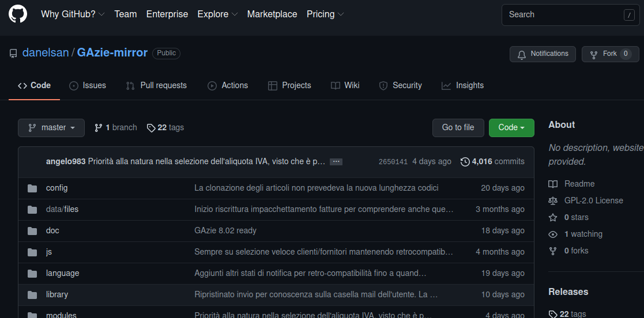Expand the Why GitHub? menu
The width and height of the screenshot is (644, 318).
[73, 14]
